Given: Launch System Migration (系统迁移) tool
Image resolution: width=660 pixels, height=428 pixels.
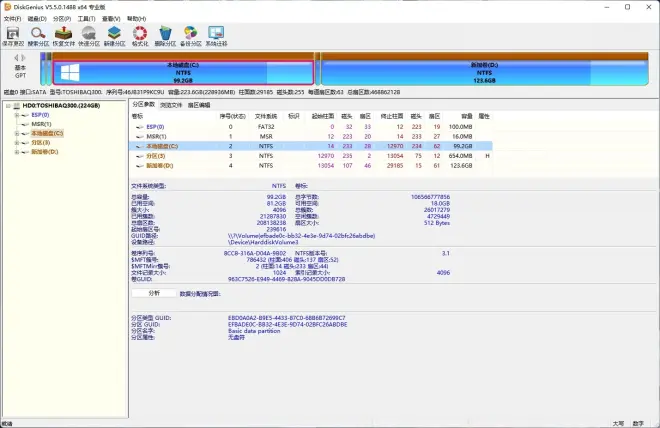Looking at the screenshot, I should point(216,34).
